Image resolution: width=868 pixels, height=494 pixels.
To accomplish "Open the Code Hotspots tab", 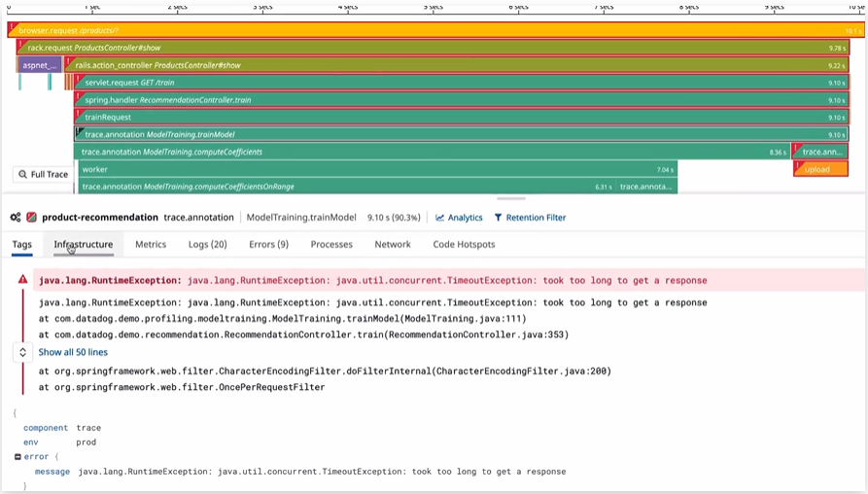I will point(464,244).
